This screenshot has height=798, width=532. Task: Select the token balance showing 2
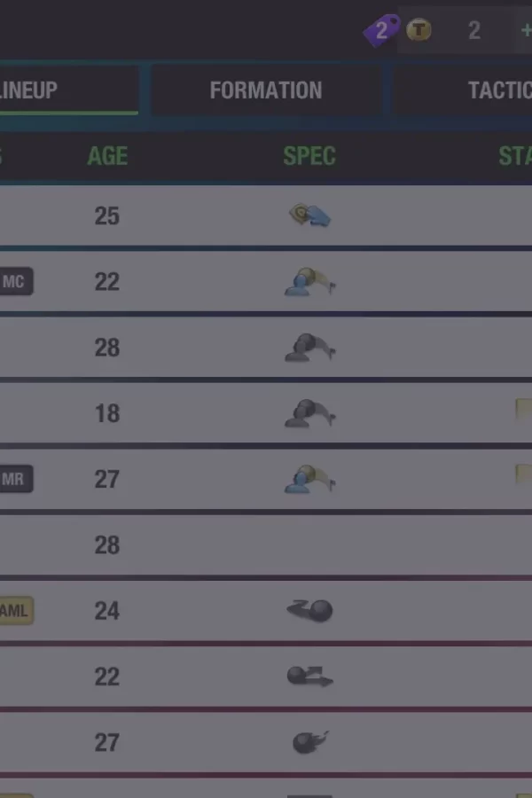[x=474, y=31]
